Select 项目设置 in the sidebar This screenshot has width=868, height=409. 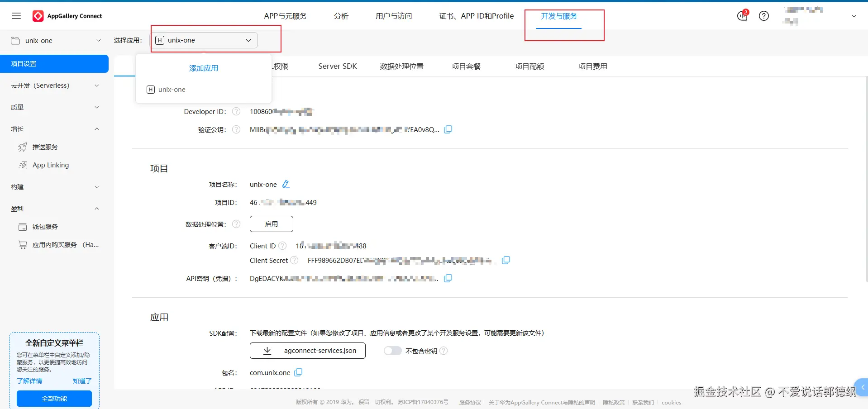click(x=54, y=64)
